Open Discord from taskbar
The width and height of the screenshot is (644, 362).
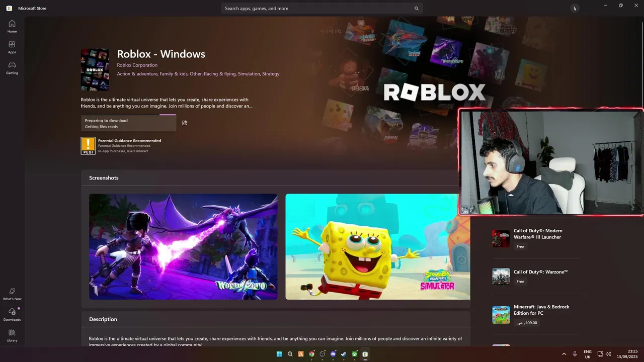[x=333, y=354]
